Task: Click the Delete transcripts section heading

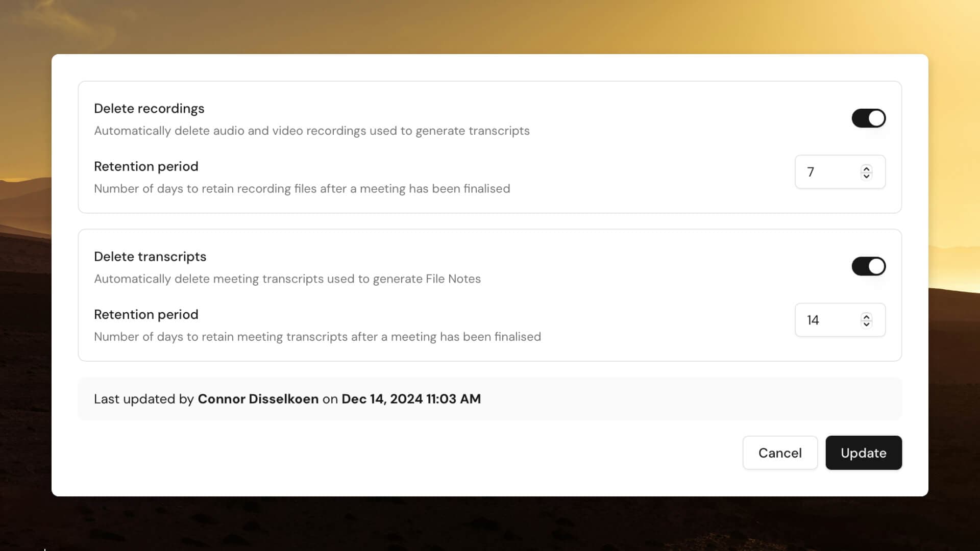Action: pos(150,257)
